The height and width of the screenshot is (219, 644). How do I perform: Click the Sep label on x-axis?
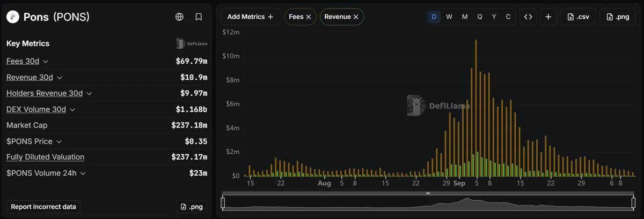pos(459,183)
